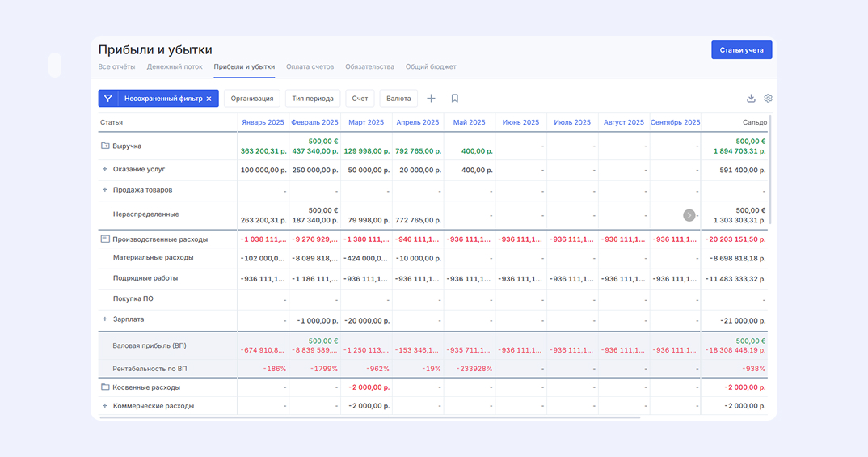Expand the Продажа товаров row
Viewport: 868px width, 457px height.
click(104, 190)
